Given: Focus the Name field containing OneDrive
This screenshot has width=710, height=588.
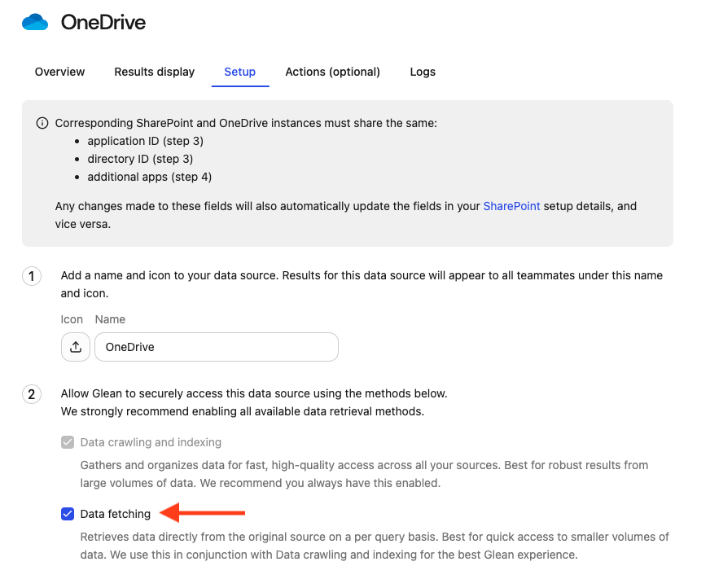Looking at the screenshot, I should 216,347.
